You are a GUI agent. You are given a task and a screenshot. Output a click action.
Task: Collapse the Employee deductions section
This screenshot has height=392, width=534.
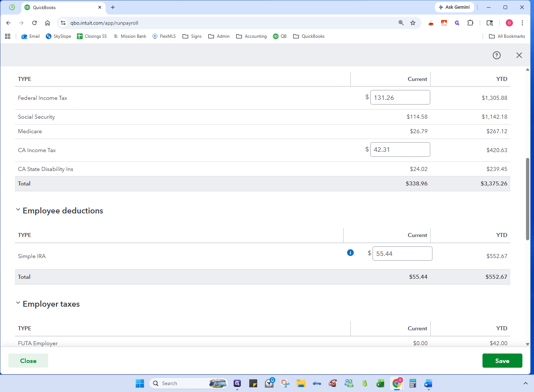pos(18,210)
